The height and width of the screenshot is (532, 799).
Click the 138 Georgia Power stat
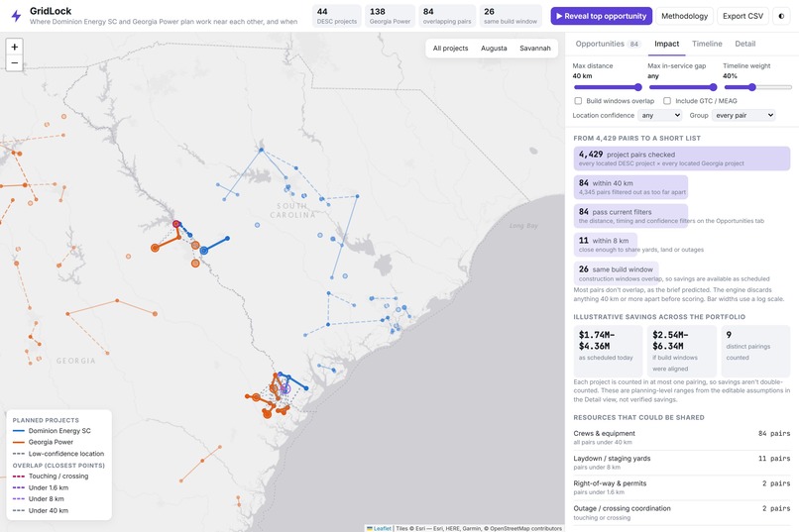point(390,16)
